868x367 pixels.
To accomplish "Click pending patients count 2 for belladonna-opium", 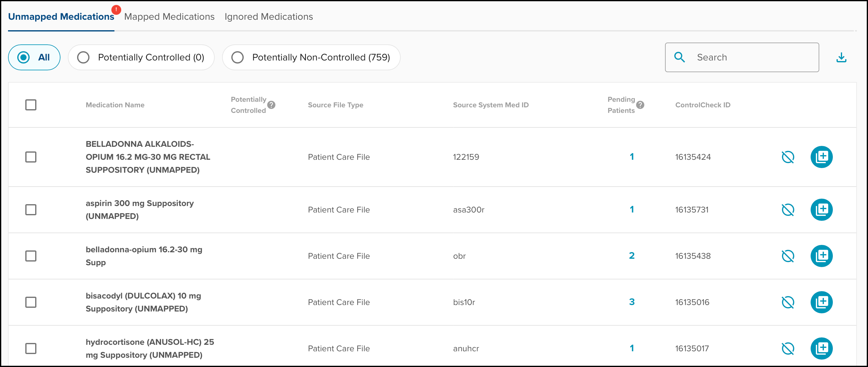I will 631,256.
